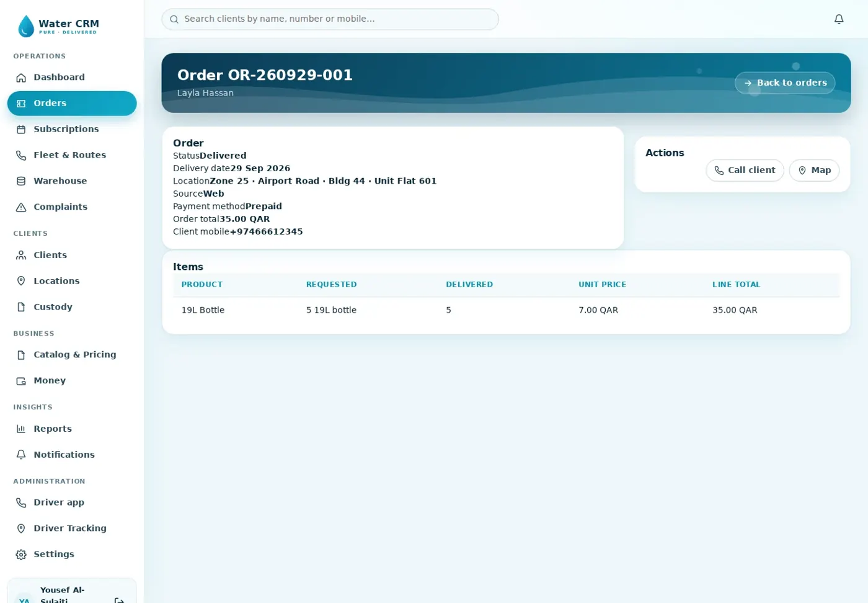Click the Locations pin icon
868x603 pixels.
tap(21, 281)
